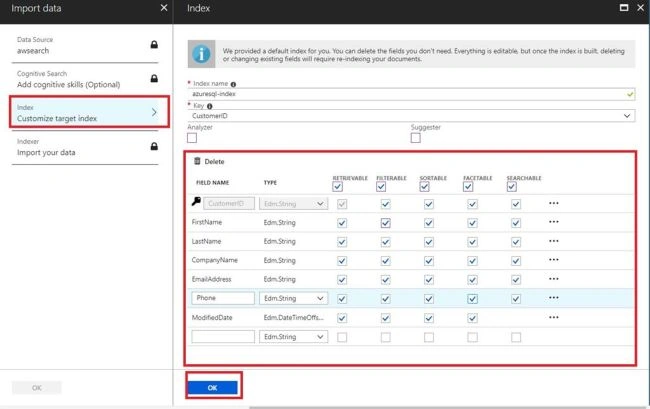Open Add cognitive skills (Optional) step
Image resolution: width=650 pixels, height=409 pixels.
pyautogui.click(x=85, y=80)
